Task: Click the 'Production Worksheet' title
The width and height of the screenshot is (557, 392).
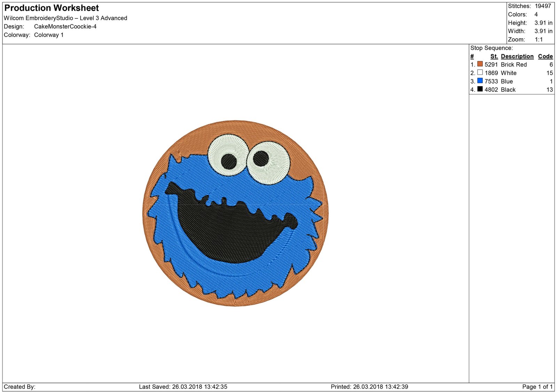Action: coord(52,8)
